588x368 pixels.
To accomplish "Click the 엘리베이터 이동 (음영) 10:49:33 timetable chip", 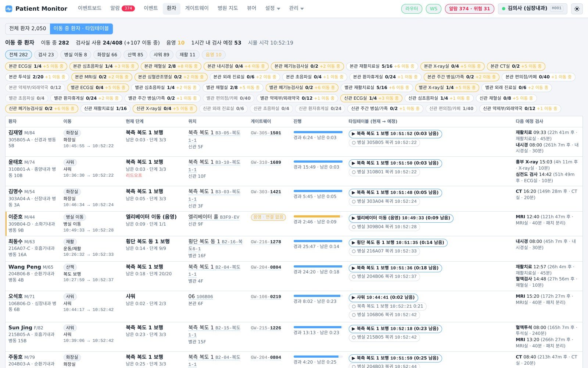I will (401, 218).
